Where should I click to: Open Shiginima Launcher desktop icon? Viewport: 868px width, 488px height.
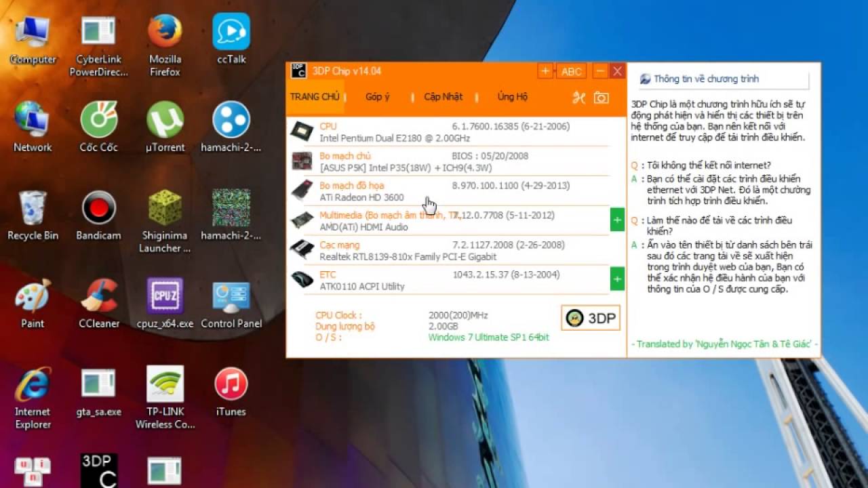pyautogui.click(x=165, y=222)
